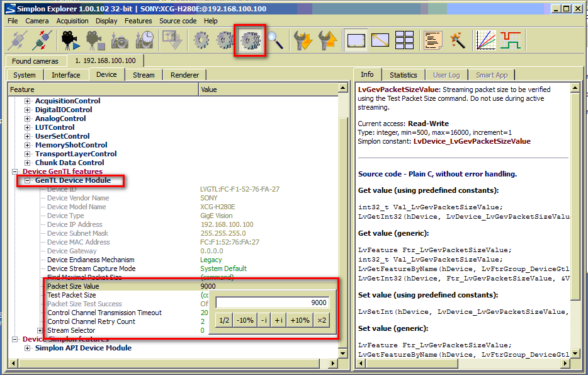
Task: Click the magic wand toolbar icon
Action: (458, 41)
